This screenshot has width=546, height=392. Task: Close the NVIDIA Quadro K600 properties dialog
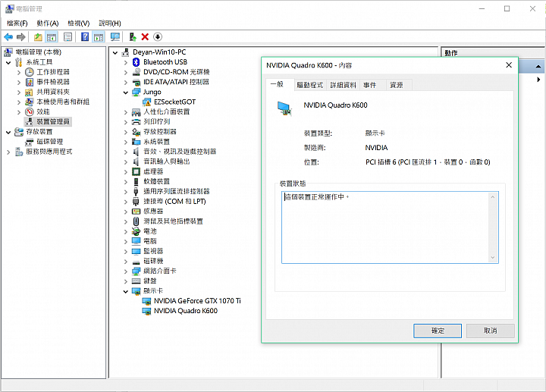click(509, 65)
